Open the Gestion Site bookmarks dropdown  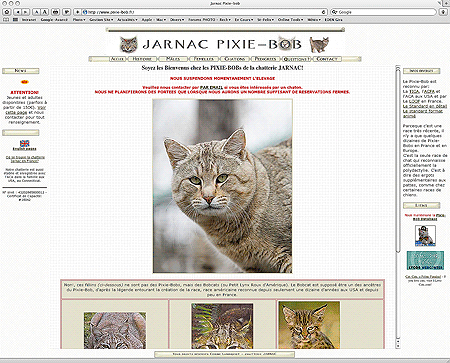(101, 20)
